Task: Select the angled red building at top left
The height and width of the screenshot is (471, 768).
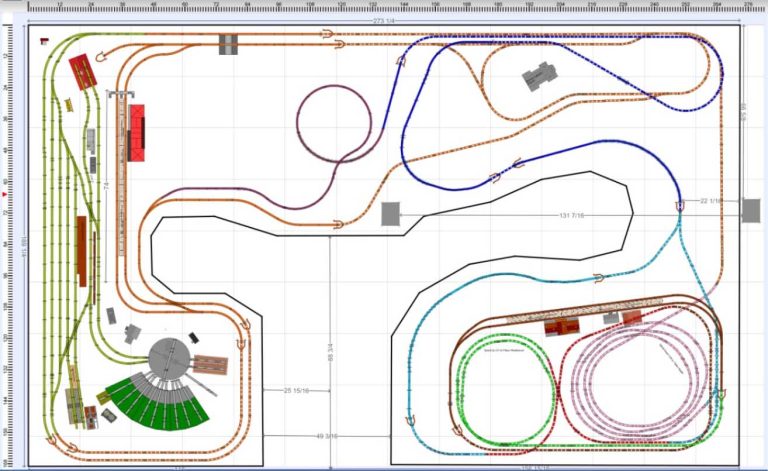Action: [x=82, y=70]
